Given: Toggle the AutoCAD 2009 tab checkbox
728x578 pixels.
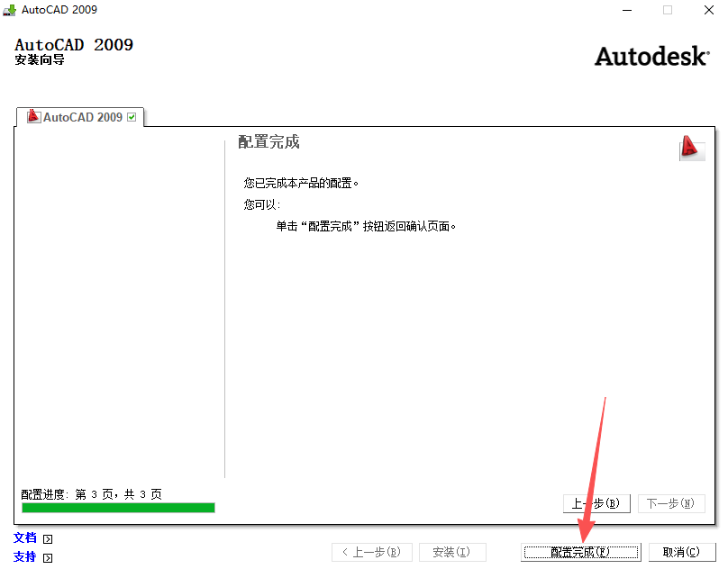Looking at the screenshot, I should [x=132, y=117].
